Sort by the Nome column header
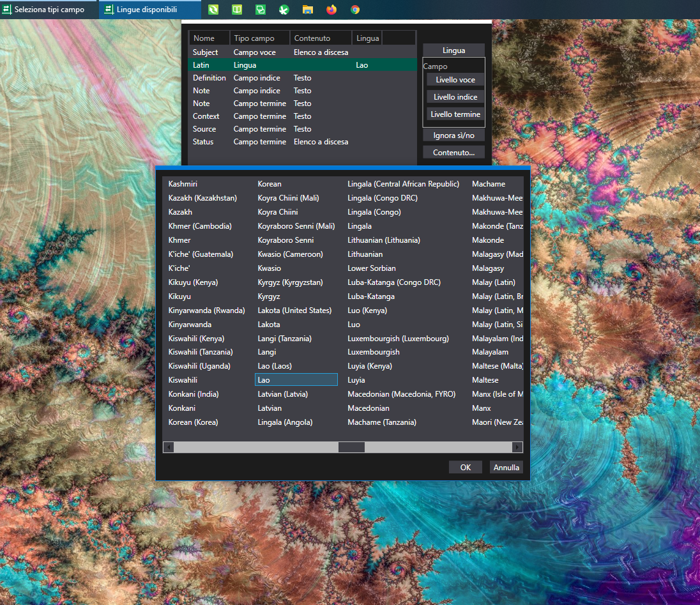 (x=209, y=38)
